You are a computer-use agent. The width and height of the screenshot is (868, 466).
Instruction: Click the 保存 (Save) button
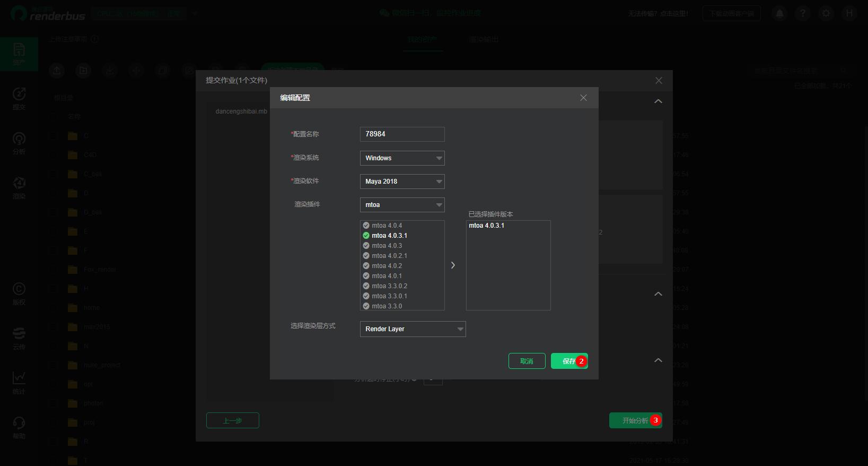[x=568, y=361]
